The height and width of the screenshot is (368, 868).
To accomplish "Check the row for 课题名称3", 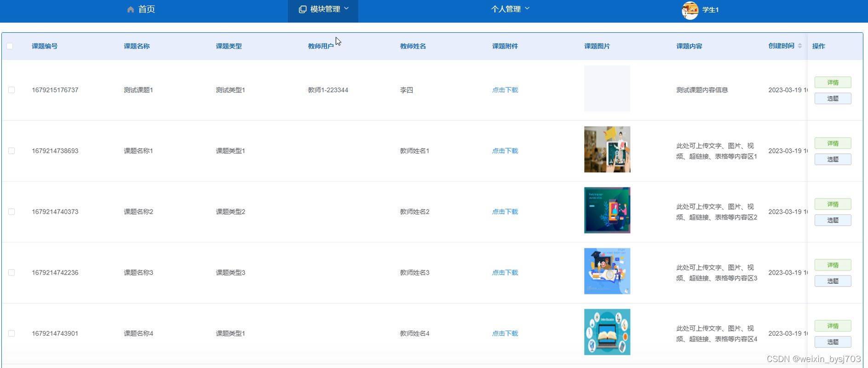I will click(x=11, y=272).
